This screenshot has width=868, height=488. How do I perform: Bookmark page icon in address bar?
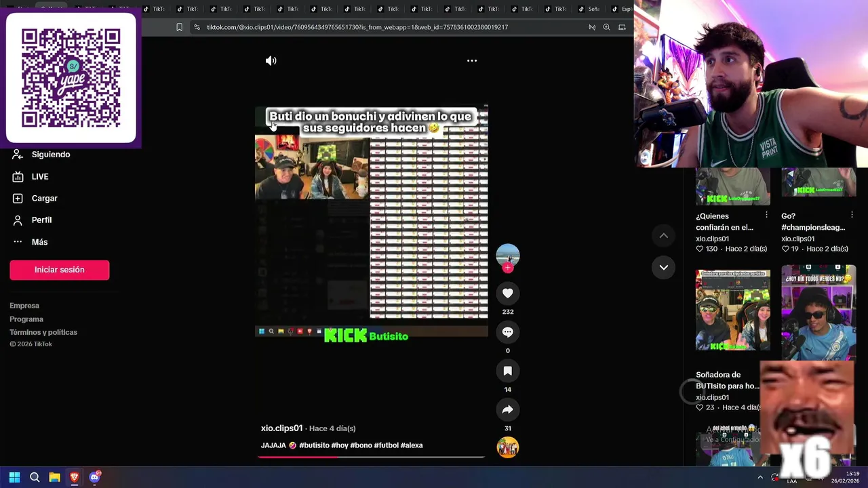tap(179, 27)
